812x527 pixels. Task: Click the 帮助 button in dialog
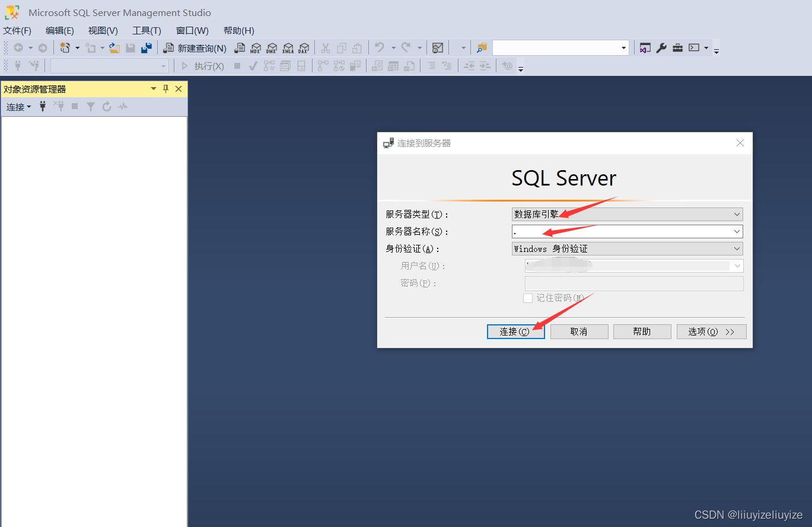pos(642,331)
